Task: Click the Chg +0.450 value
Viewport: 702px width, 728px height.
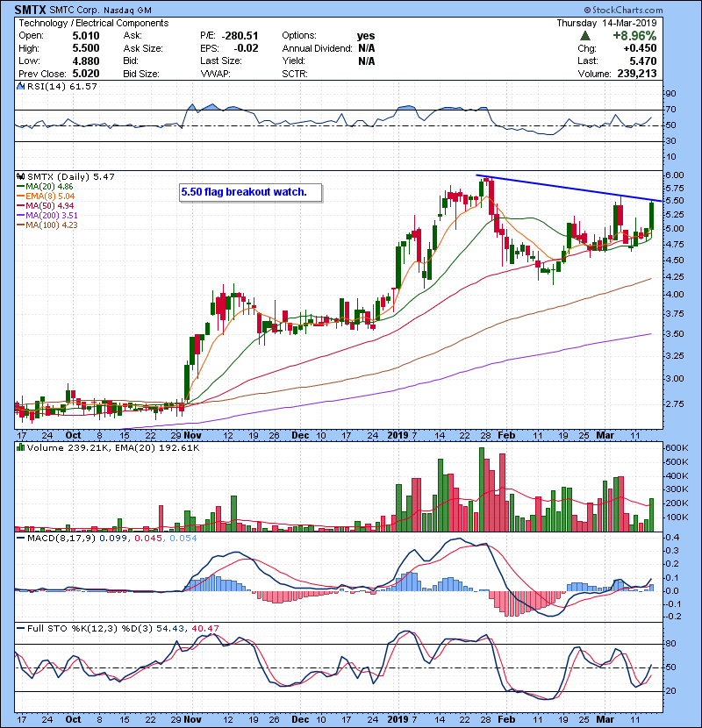Action: click(x=640, y=48)
